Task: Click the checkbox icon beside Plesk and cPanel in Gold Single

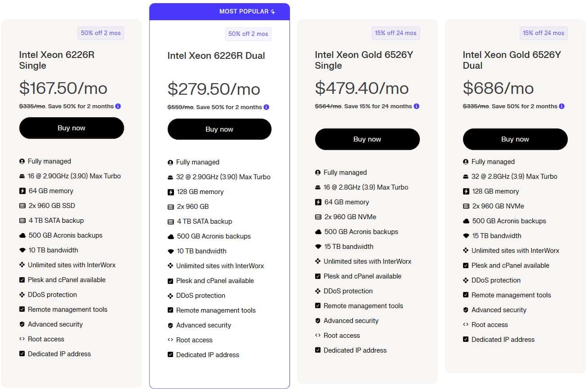Action: (x=318, y=276)
